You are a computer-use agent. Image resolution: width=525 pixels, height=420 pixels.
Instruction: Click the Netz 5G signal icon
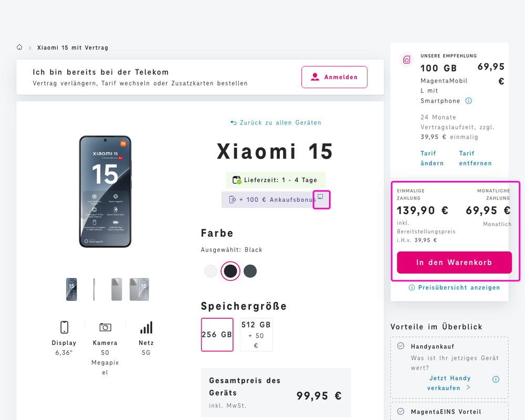[x=146, y=327]
